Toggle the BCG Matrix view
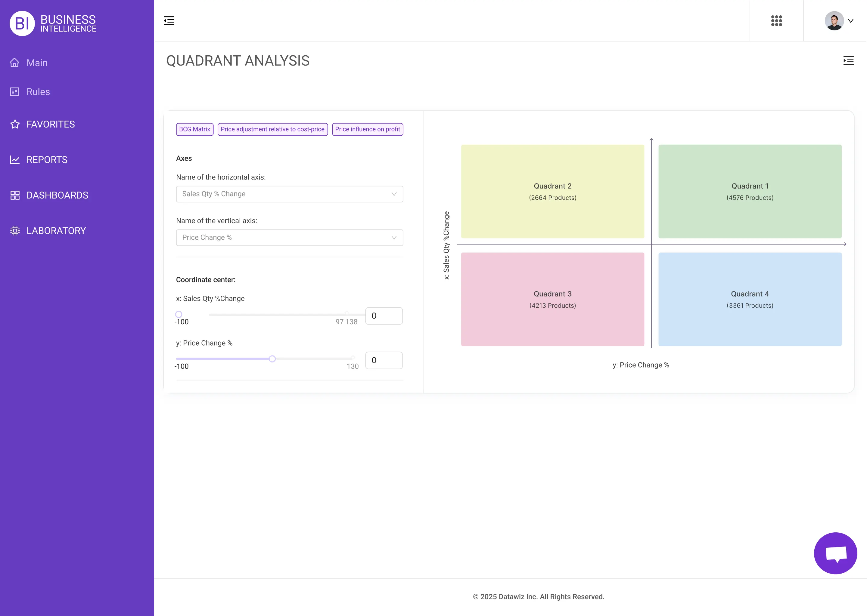The image size is (867, 616). click(194, 129)
